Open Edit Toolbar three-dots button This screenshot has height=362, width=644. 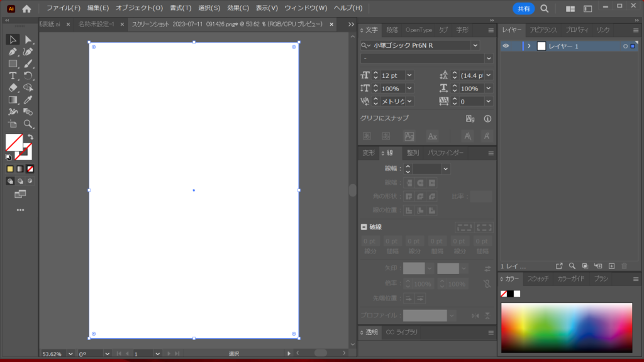(x=20, y=210)
